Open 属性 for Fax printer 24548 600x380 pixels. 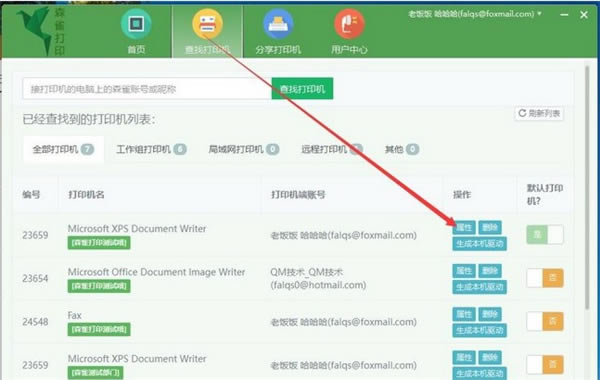[x=464, y=314]
